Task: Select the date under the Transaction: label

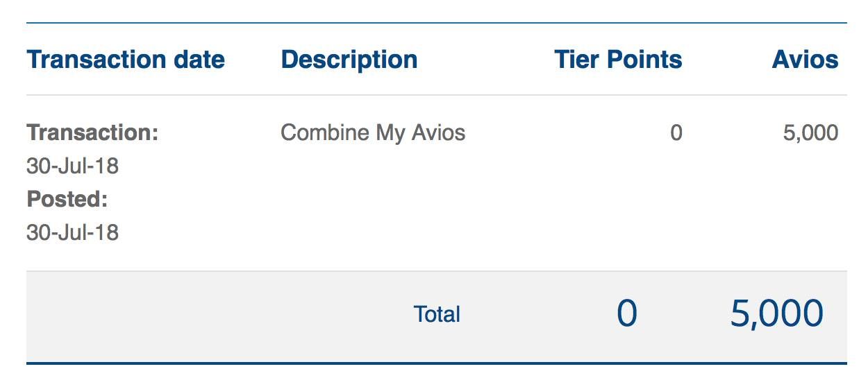Action: [x=72, y=166]
